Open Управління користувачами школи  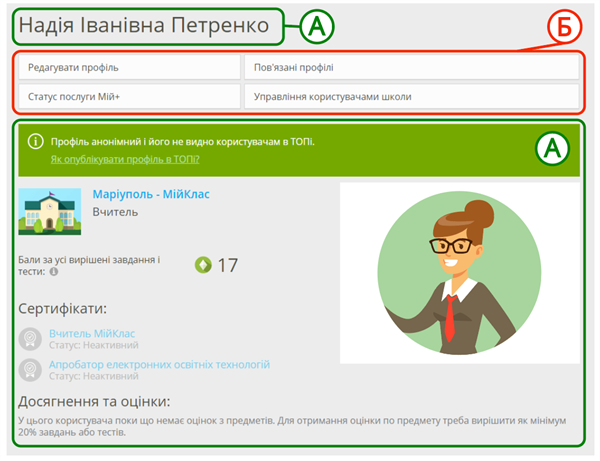point(411,96)
